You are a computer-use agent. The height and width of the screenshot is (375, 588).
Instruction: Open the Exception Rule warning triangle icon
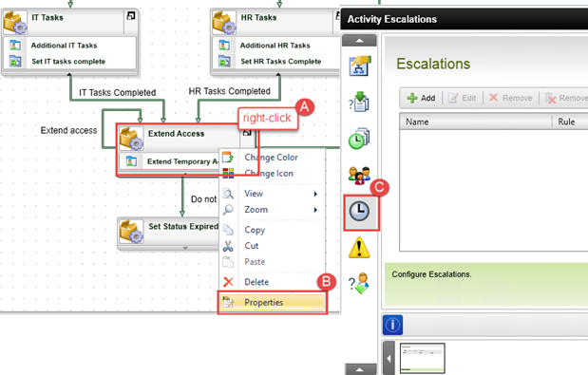359,248
